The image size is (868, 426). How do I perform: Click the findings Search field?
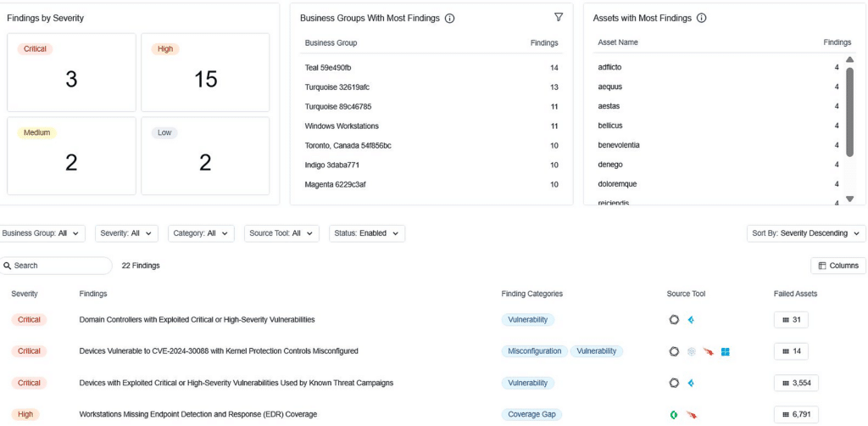point(59,266)
